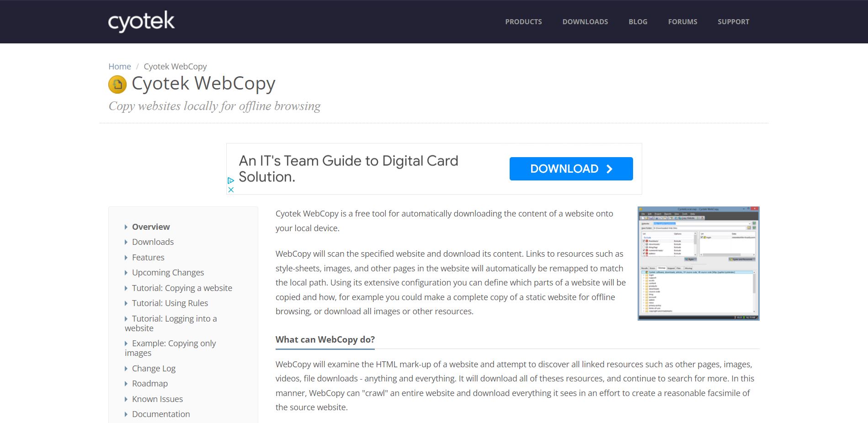Viewport: 868px width, 423px height.
Task: Close the ad with X icon
Action: (231, 190)
